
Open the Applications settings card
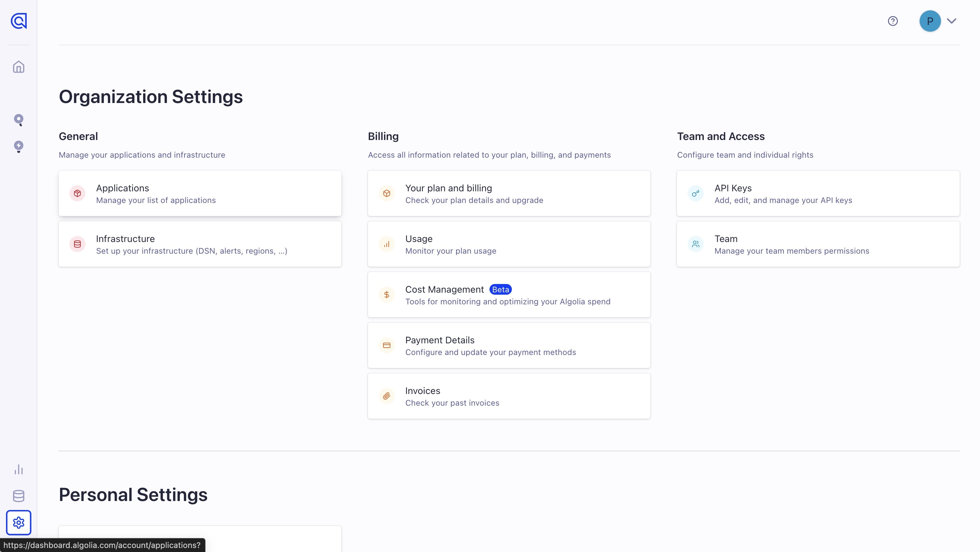click(x=200, y=194)
